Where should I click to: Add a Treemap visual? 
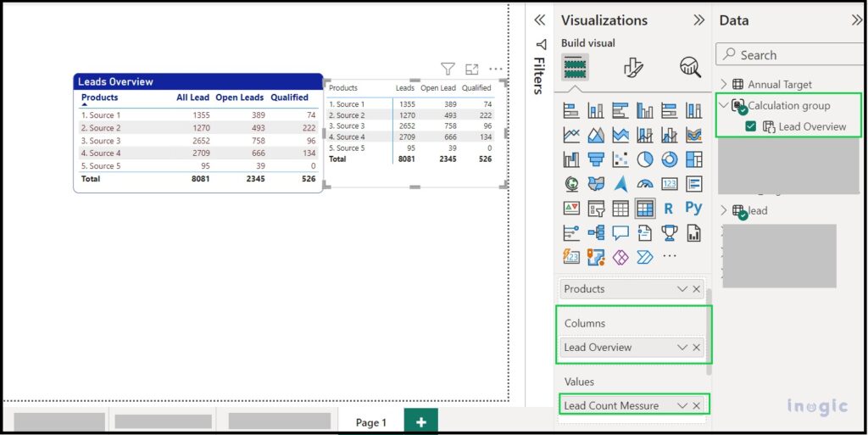tap(693, 159)
